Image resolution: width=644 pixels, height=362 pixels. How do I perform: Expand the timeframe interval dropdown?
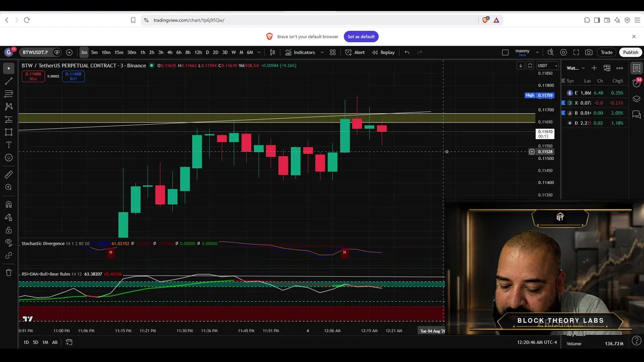259,52
